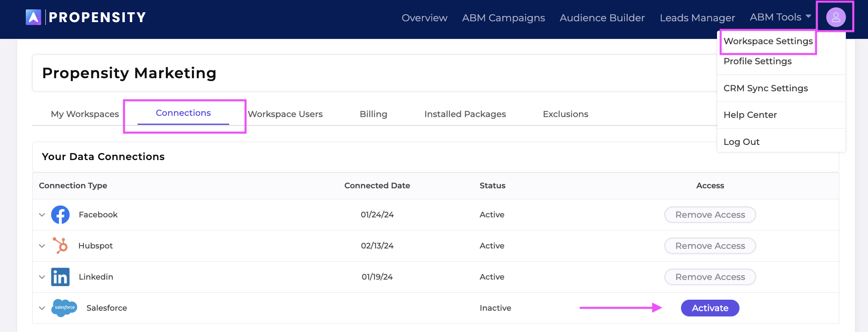Remove Access for Linkedin connection
The width and height of the screenshot is (868, 332).
coord(710,277)
